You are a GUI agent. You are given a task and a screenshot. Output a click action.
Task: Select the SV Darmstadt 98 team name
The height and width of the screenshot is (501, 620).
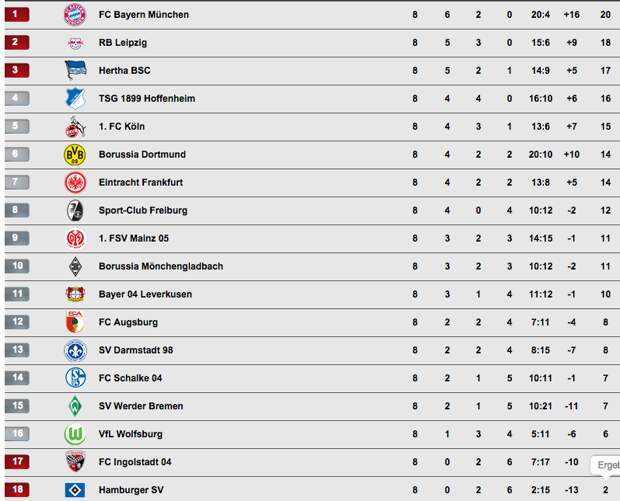(x=136, y=350)
